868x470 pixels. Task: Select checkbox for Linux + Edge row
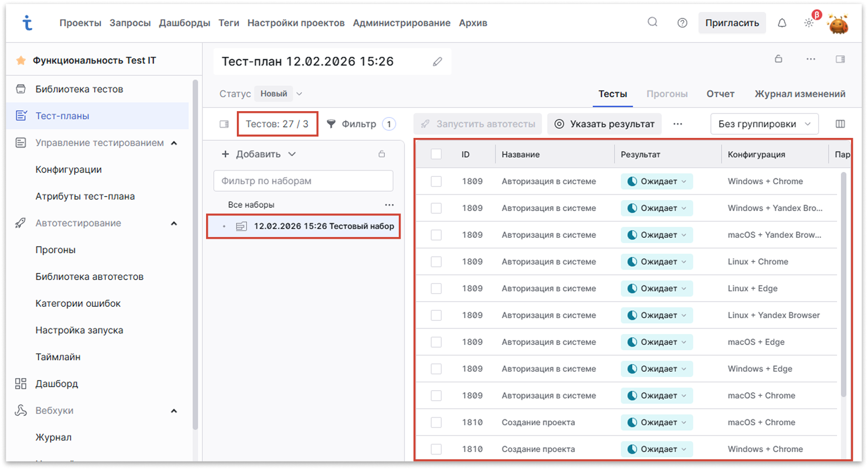436,288
